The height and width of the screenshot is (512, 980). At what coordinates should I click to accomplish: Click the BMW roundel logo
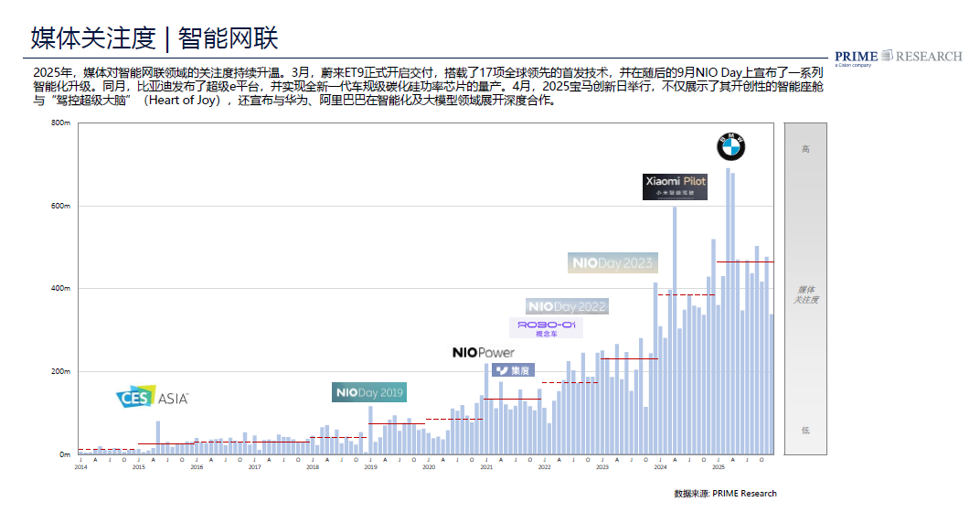(x=730, y=147)
